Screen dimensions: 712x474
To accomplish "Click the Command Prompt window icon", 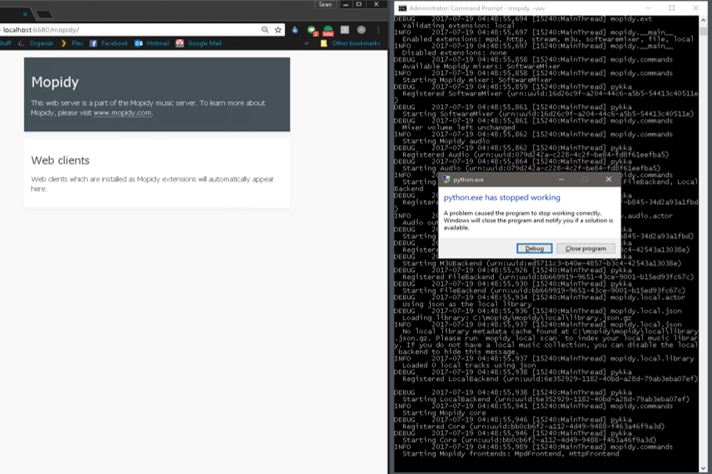I will [x=402, y=8].
